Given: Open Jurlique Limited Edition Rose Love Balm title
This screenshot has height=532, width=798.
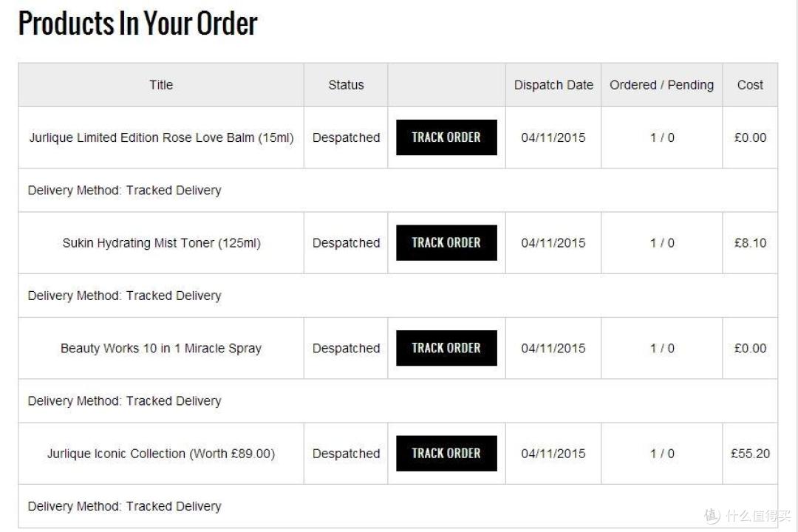Looking at the screenshot, I should point(161,137).
